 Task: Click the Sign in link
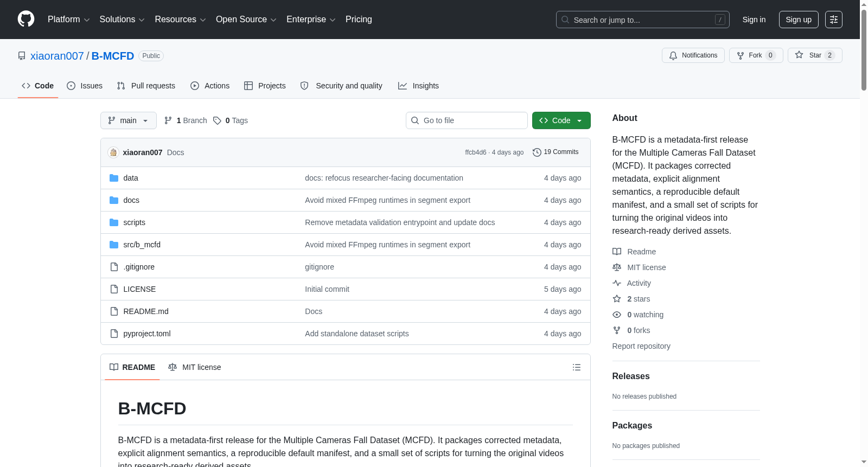tap(754, 20)
